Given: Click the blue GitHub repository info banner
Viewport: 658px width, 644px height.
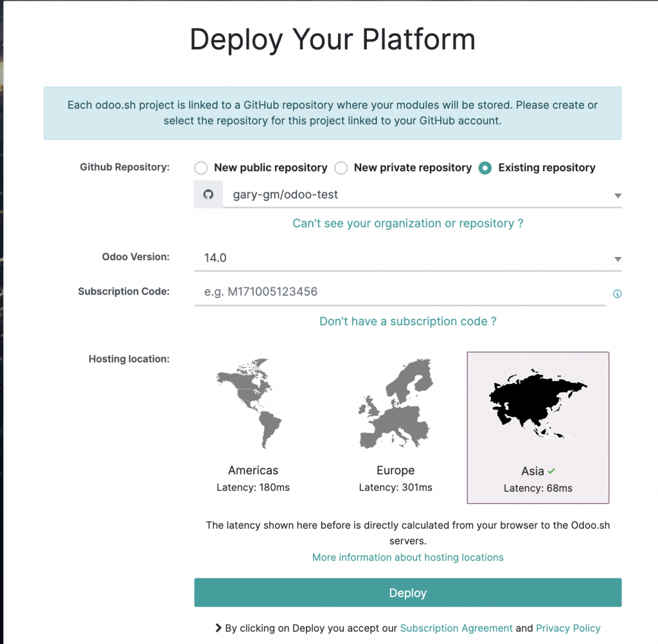Looking at the screenshot, I should click(332, 113).
